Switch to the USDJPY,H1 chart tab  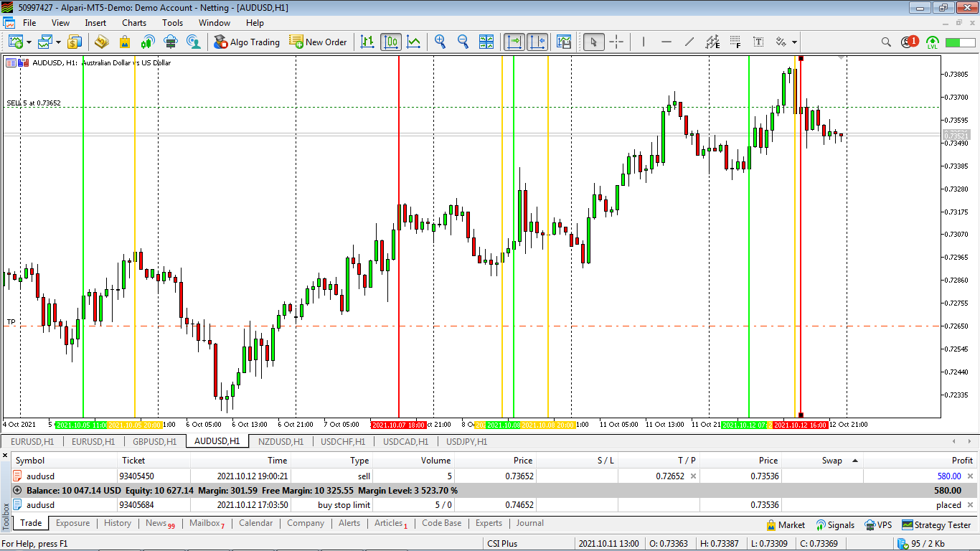click(x=466, y=442)
